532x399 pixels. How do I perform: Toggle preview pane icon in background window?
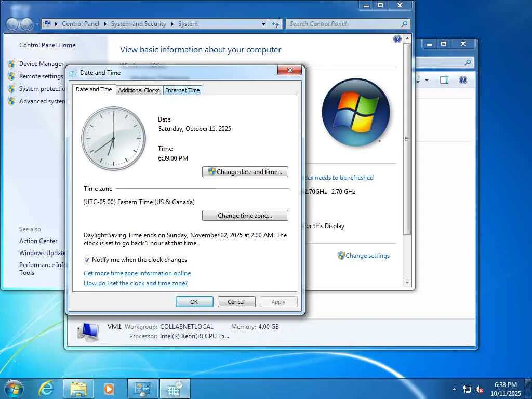pos(444,80)
